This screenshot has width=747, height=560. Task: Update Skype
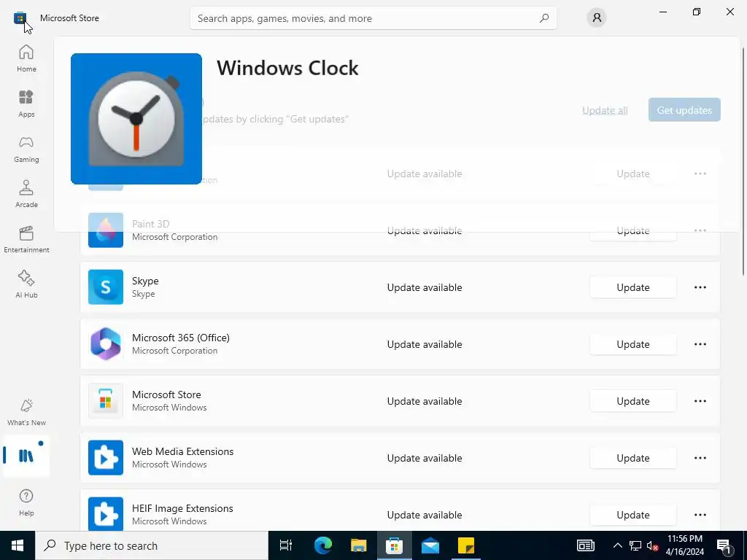click(632, 287)
